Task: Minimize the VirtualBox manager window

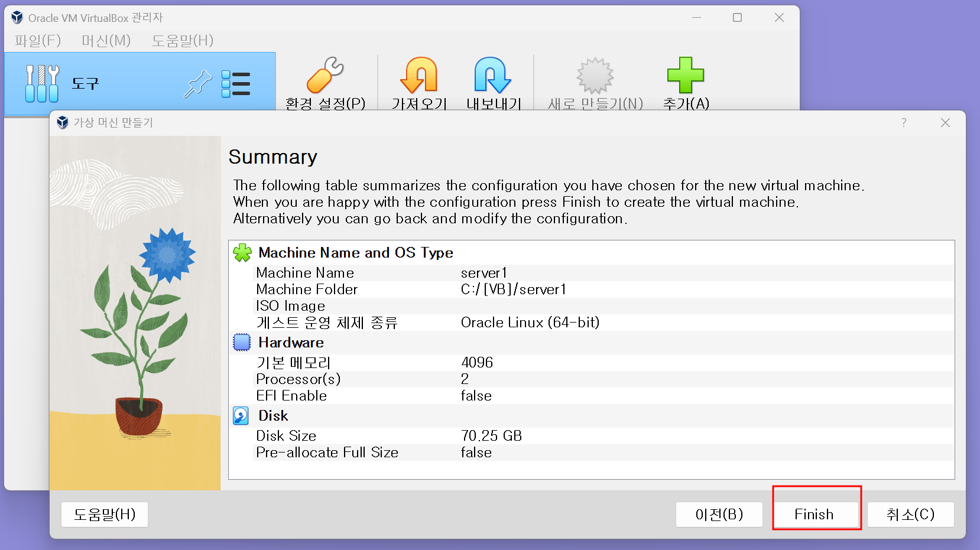Action: click(x=697, y=18)
